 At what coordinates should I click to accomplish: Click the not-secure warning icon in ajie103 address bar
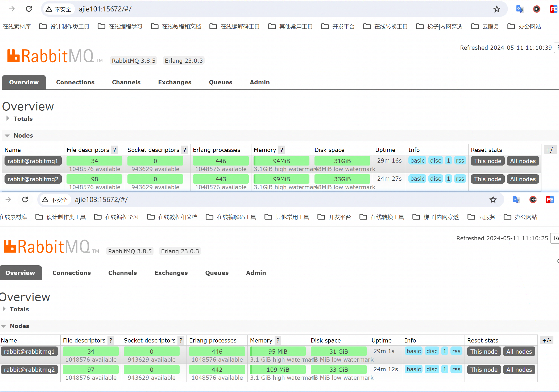[x=45, y=200]
